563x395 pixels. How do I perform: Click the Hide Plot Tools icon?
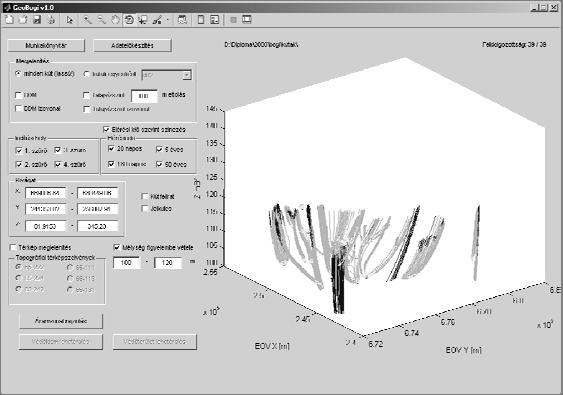(233, 20)
